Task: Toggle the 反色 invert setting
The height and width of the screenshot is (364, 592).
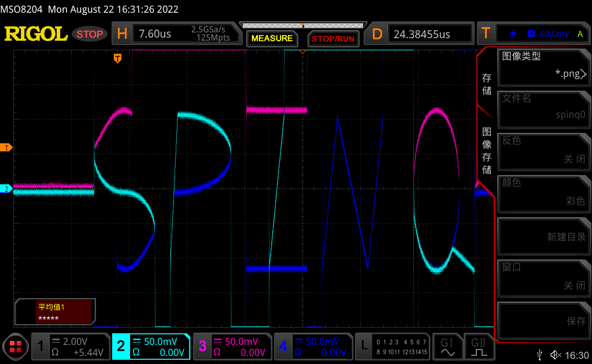Action: click(x=543, y=151)
